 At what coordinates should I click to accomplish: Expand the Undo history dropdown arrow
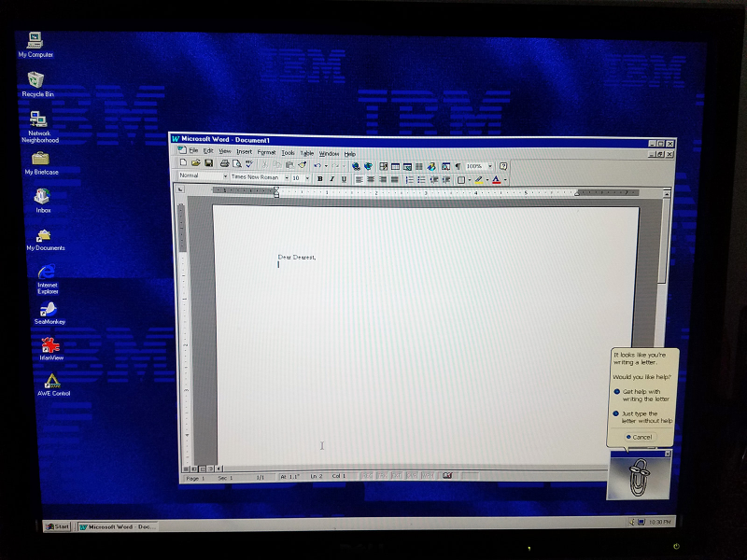click(x=326, y=166)
